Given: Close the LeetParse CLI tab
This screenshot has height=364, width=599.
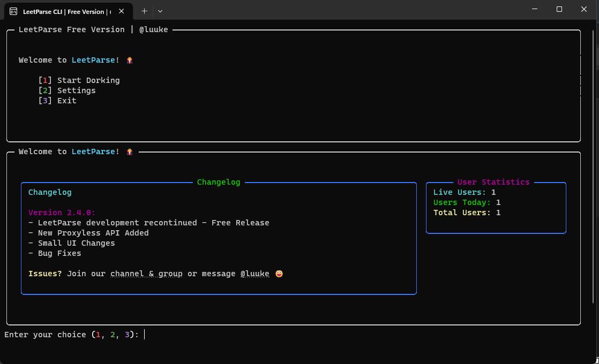Looking at the screenshot, I should click(x=122, y=11).
